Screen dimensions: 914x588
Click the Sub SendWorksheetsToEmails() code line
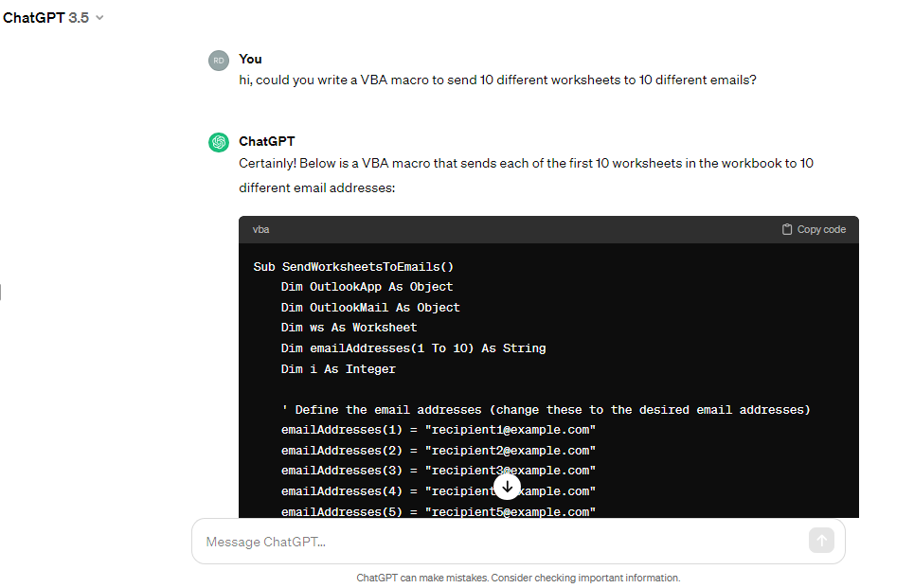[353, 267]
